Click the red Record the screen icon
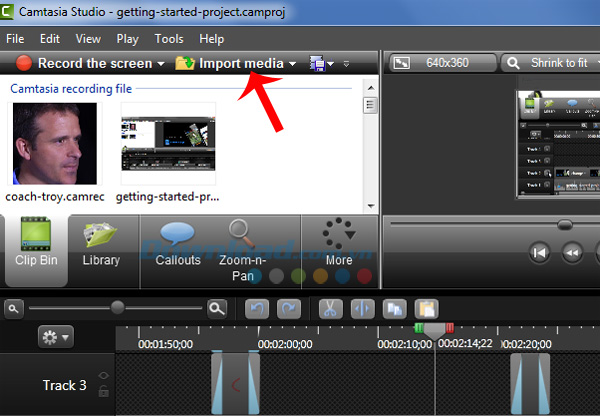Image resolution: width=600 pixels, height=416 pixels. tap(24, 63)
